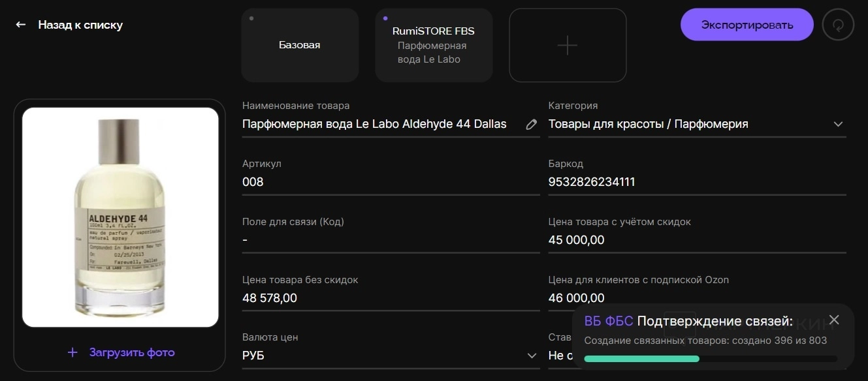Click the back arrow icon
Screen dimensions: 868x381
pyautogui.click(x=21, y=25)
